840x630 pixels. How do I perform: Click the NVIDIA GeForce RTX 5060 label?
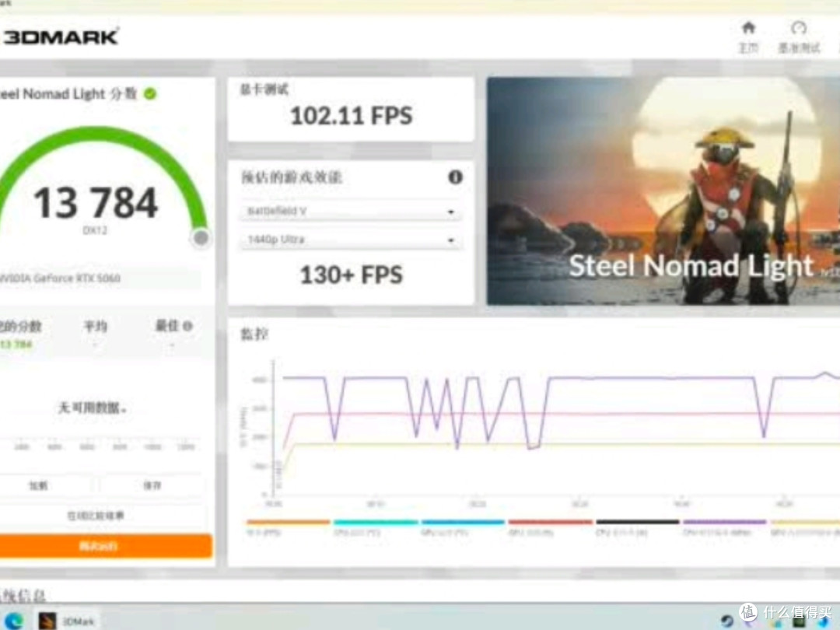60,278
